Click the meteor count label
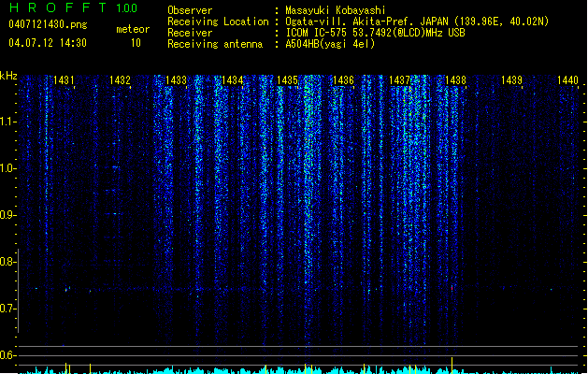This screenshot has height=374, width=588. pos(133,29)
